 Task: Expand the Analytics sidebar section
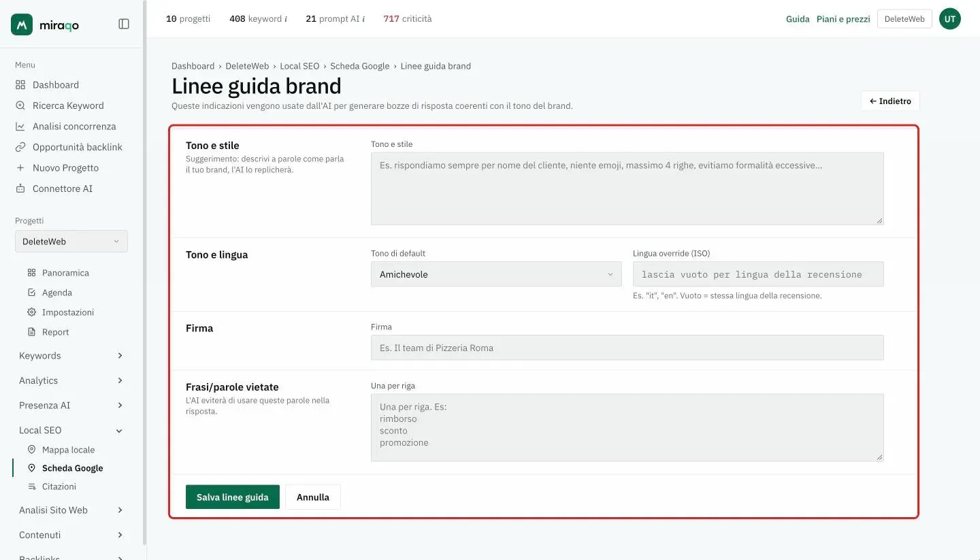pos(71,380)
